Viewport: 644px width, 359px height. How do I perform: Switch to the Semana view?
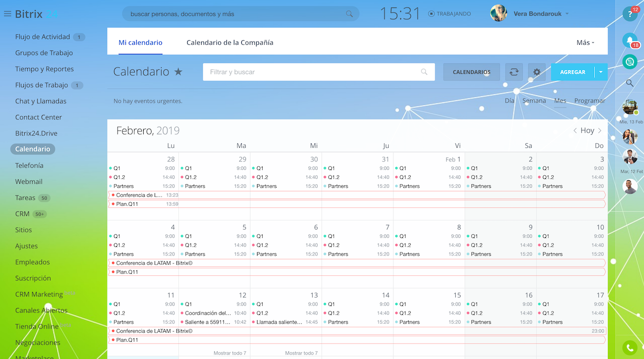point(534,100)
